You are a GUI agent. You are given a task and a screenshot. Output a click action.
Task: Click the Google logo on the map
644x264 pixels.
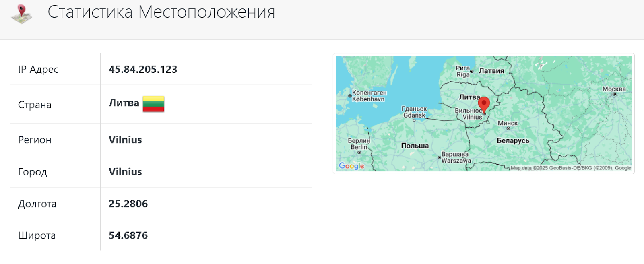[351, 166]
